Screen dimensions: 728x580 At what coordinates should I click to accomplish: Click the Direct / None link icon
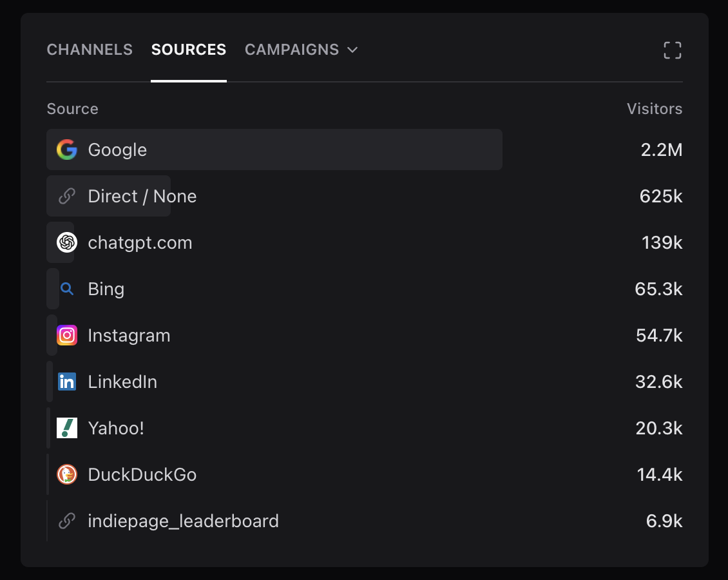pos(67,197)
